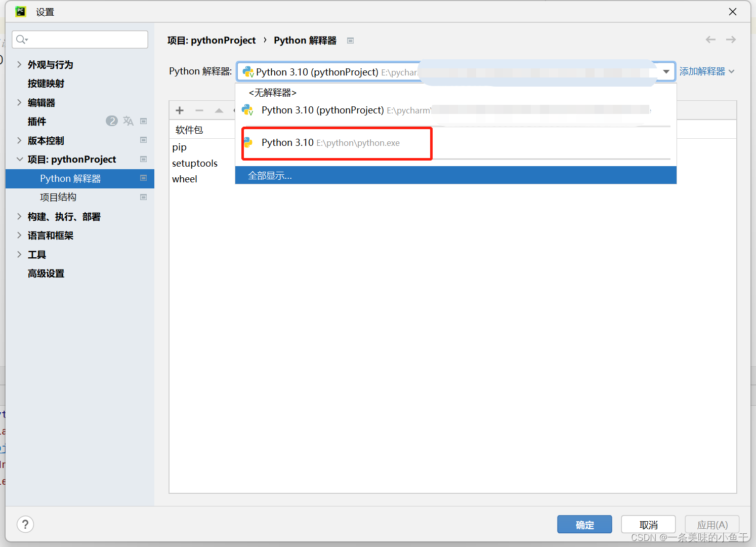Click the translation icon on 插件 row
756x547 pixels.
click(x=128, y=121)
